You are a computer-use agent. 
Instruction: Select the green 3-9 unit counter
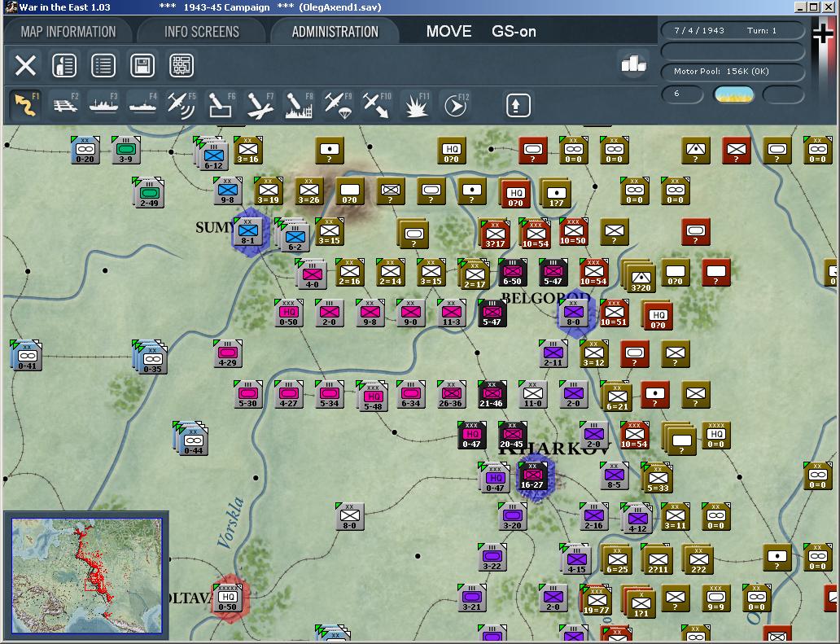click(x=126, y=151)
